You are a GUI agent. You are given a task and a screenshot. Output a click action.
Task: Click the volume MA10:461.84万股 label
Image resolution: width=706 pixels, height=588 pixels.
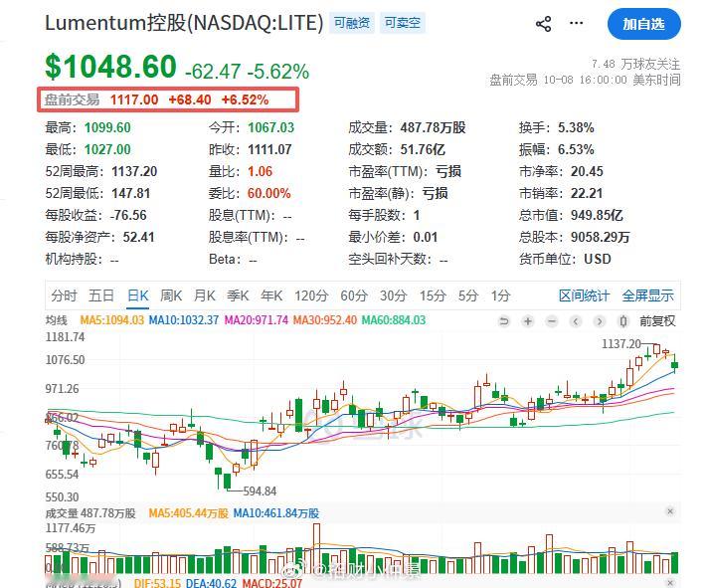276,513
